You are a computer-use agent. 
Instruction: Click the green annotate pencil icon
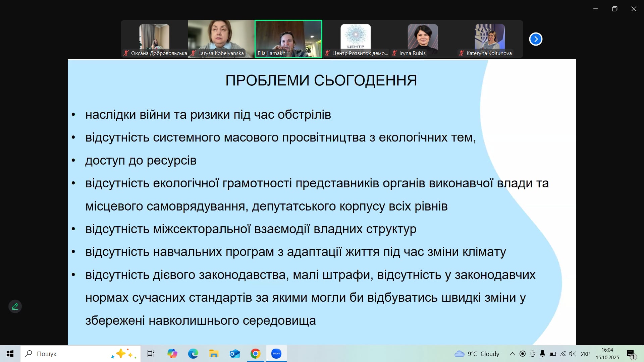click(x=15, y=306)
